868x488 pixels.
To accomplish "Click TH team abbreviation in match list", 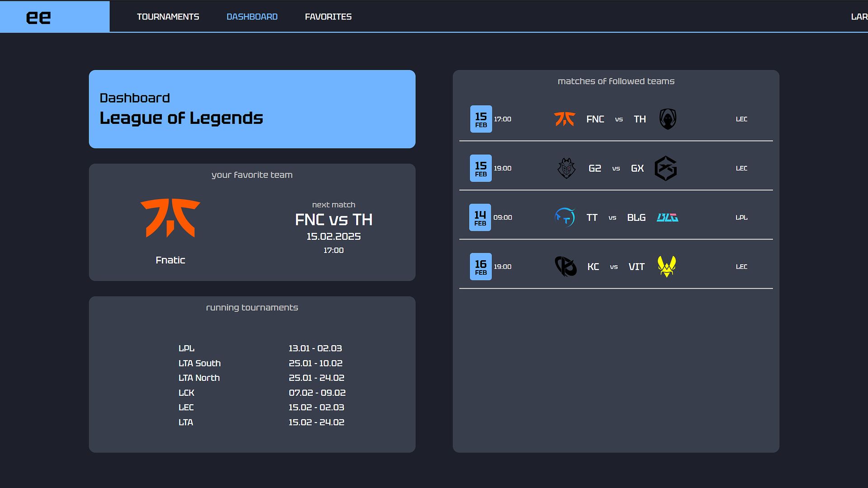I will [x=640, y=119].
